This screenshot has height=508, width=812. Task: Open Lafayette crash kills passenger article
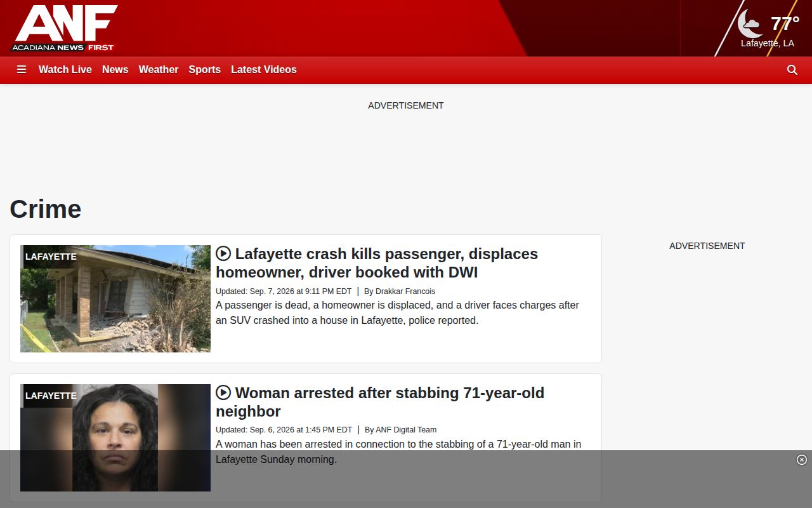click(377, 263)
